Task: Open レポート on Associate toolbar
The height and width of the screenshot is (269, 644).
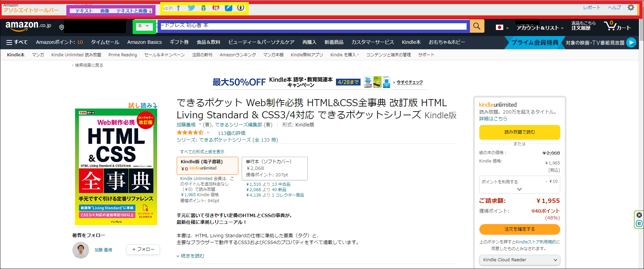Action: [x=592, y=7]
